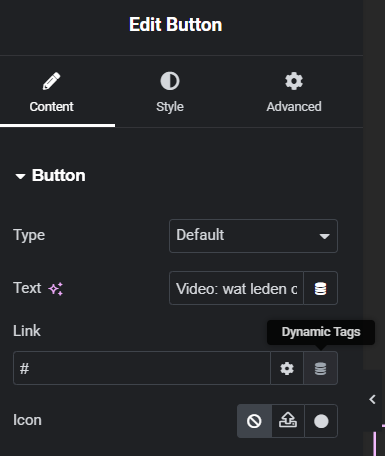Collapse the Button section arrow
This screenshot has height=456, width=385.
pyautogui.click(x=20, y=176)
